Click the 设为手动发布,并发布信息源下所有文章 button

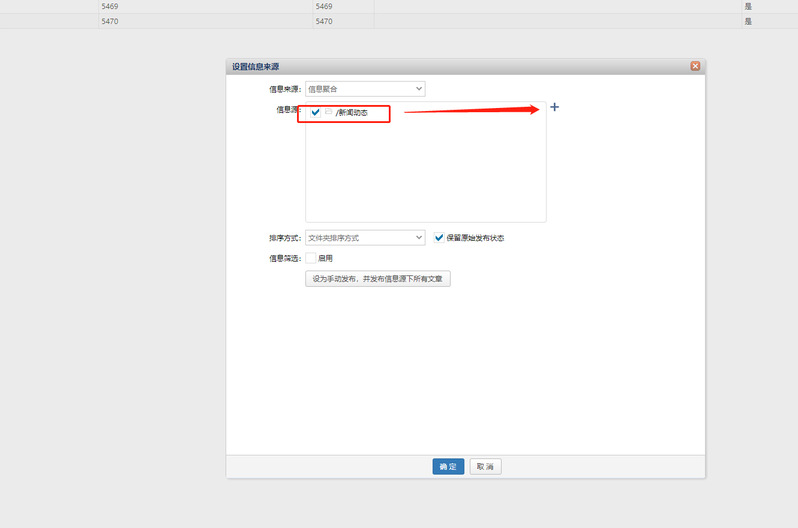[x=378, y=280]
